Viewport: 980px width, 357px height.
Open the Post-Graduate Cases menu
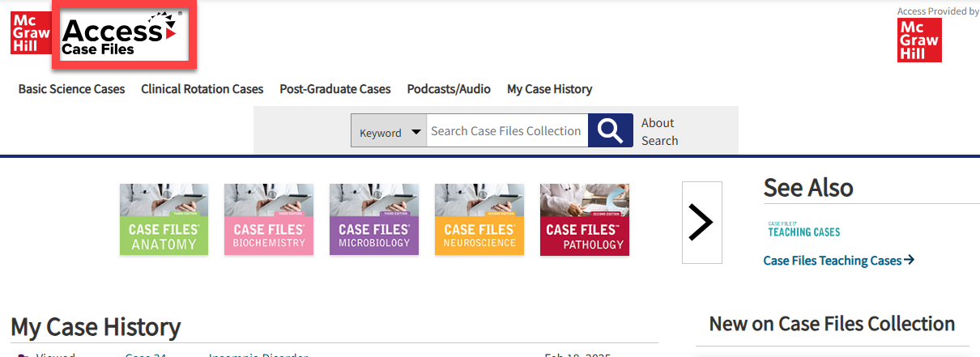[335, 89]
